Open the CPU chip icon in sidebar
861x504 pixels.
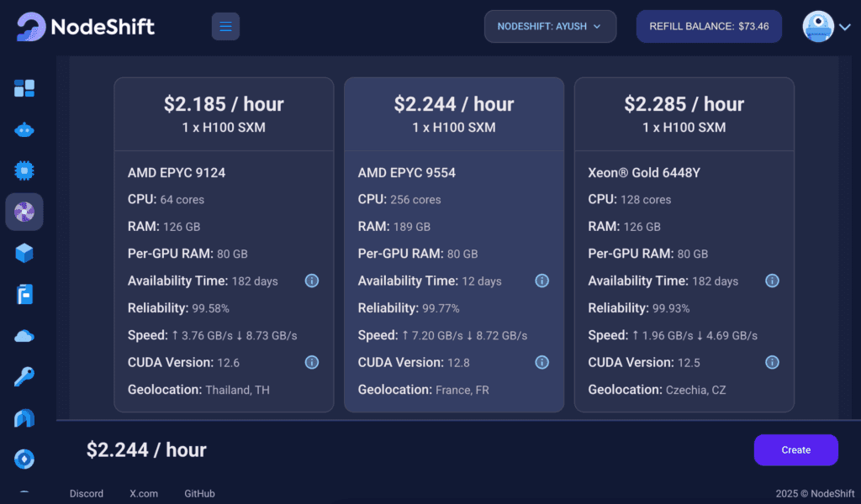tap(24, 171)
